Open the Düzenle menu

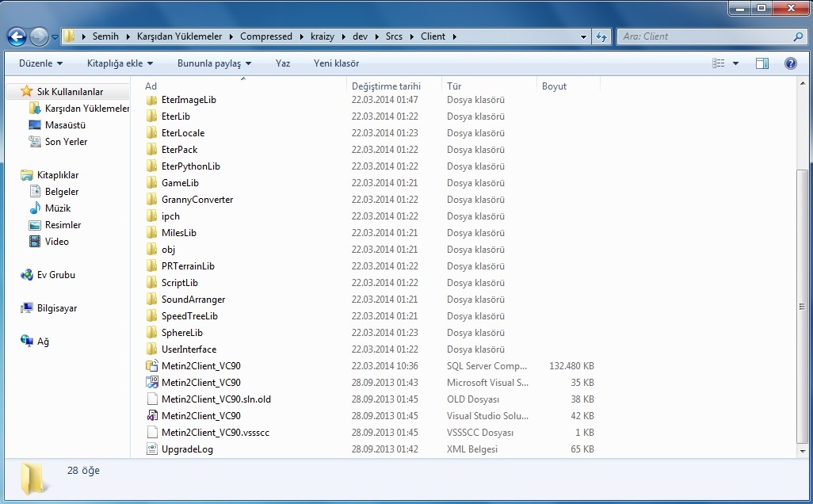(40, 63)
